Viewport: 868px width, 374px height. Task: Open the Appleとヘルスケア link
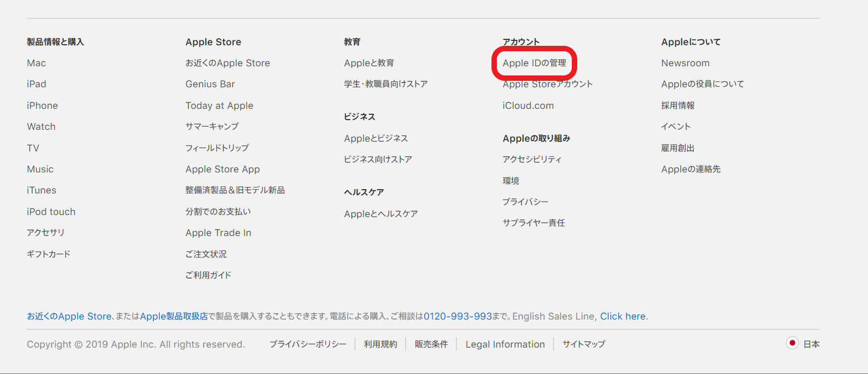point(381,214)
